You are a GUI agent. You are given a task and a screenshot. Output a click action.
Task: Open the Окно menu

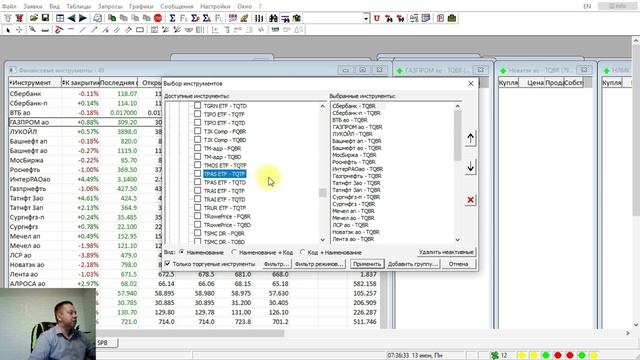point(244,6)
